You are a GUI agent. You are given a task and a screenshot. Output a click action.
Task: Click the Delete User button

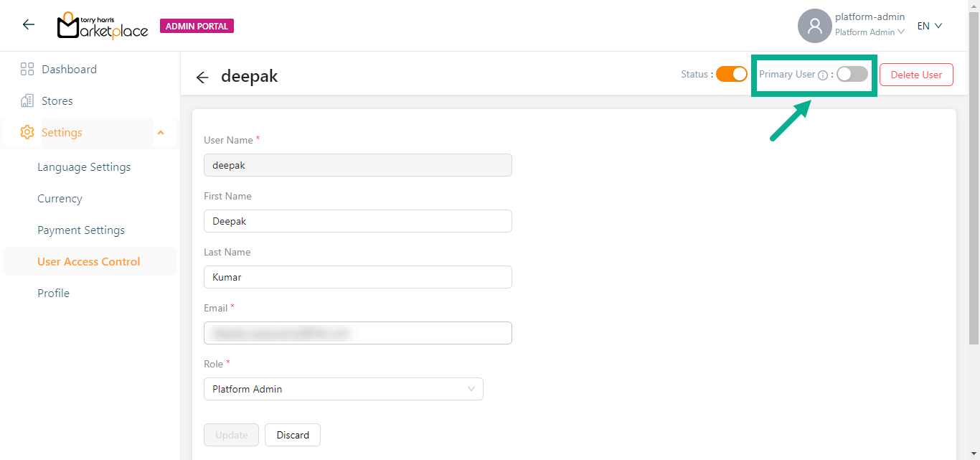point(916,75)
